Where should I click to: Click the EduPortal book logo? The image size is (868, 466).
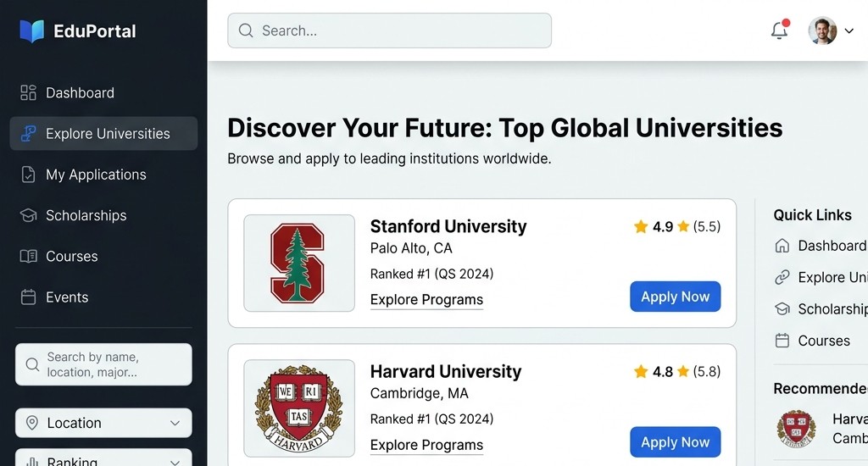[31, 31]
